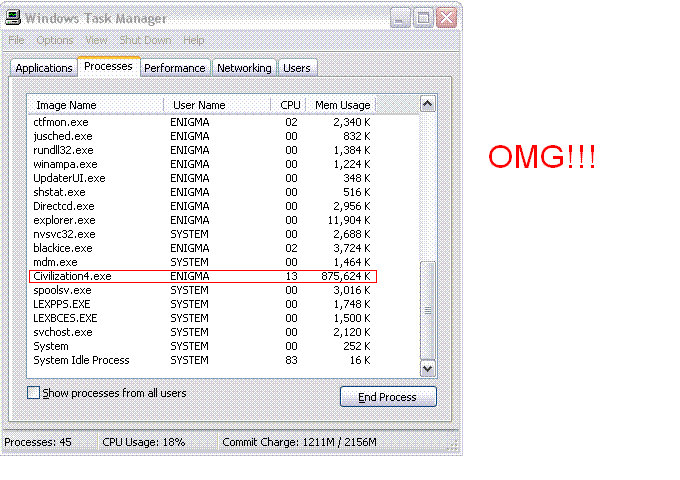
Task: Select the LEXPPS.EXE process row
Action: click(x=202, y=304)
